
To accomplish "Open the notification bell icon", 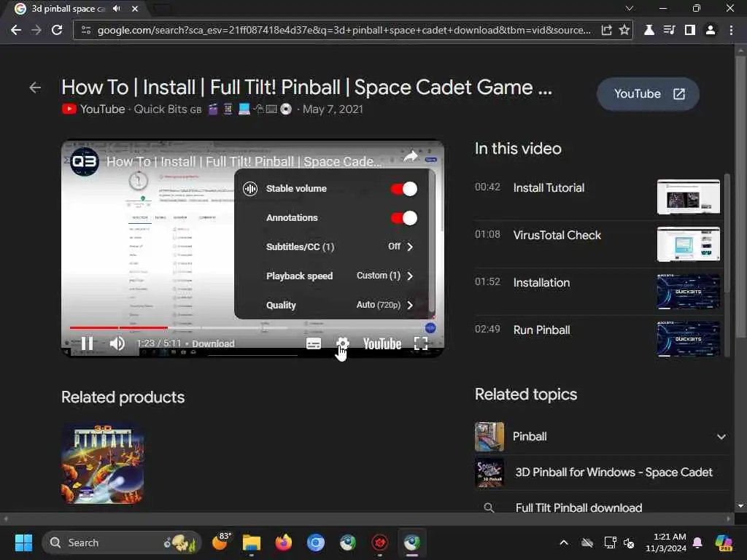I will [x=697, y=542].
